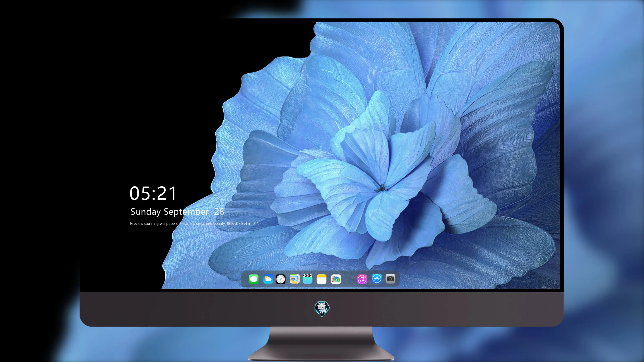Open the blue App Store icon

[377, 279]
